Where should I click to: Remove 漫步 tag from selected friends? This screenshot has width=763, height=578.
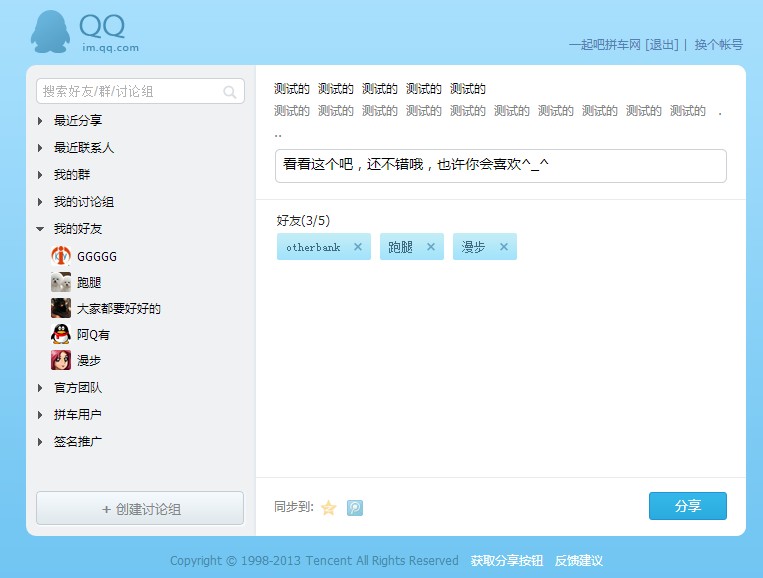[x=504, y=247]
